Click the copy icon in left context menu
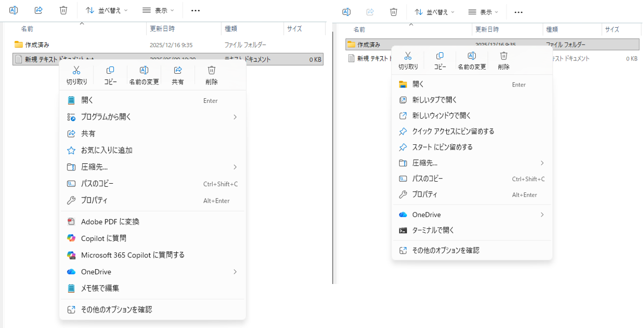Image resolution: width=644 pixels, height=328 pixels. point(110,70)
